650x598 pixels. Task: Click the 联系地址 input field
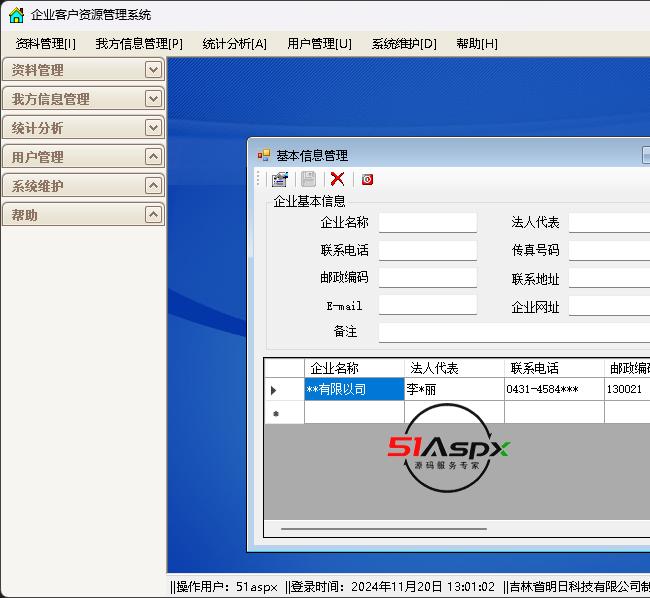click(x=609, y=278)
